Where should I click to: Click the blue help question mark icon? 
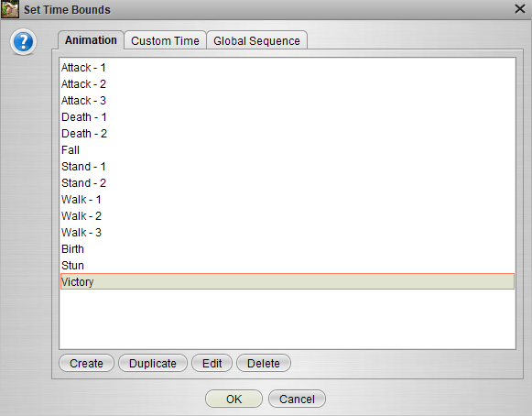(23, 42)
